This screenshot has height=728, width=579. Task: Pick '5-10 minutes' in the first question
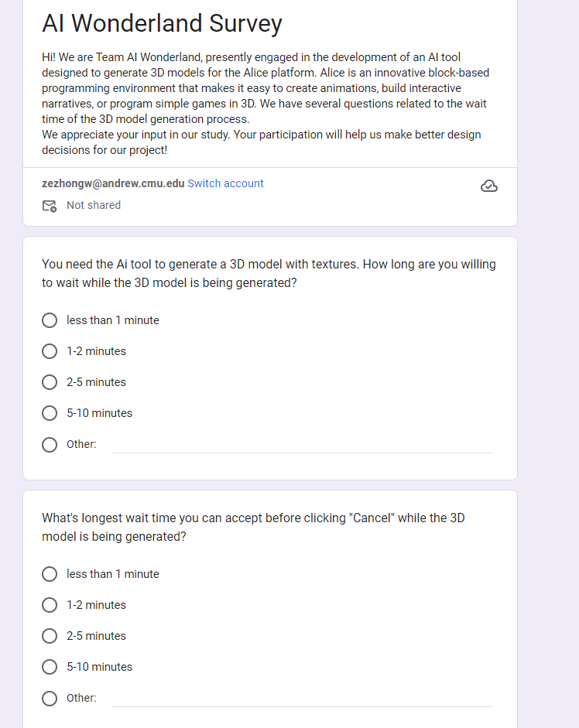(50, 413)
